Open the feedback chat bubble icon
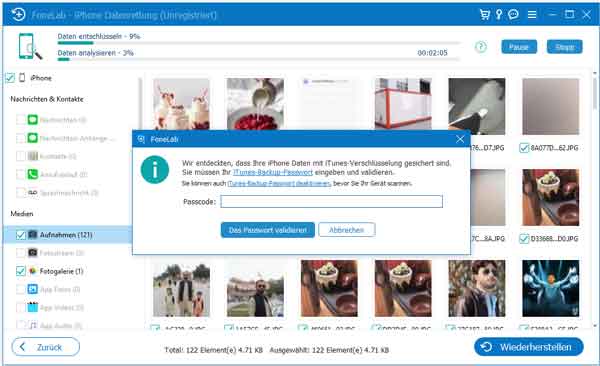 [x=514, y=15]
